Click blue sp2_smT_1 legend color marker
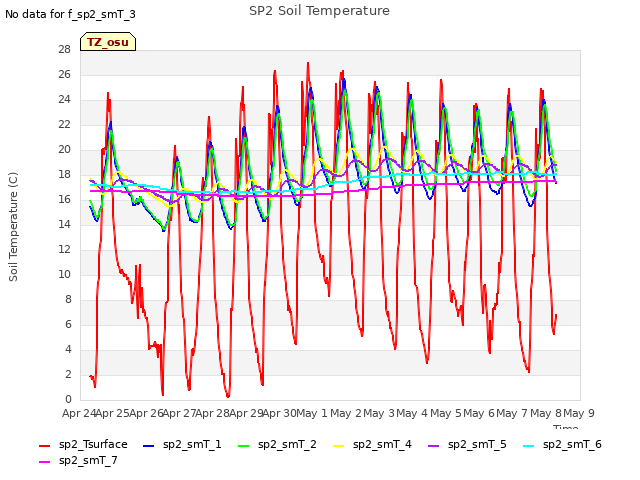The width and height of the screenshot is (640, 480). (149, 446)
